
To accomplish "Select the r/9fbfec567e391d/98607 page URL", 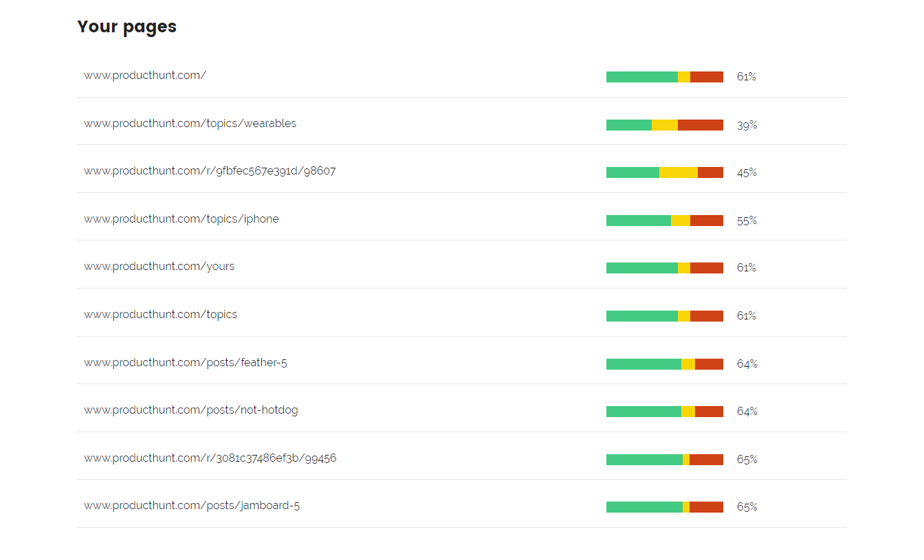I will (210, 171).
